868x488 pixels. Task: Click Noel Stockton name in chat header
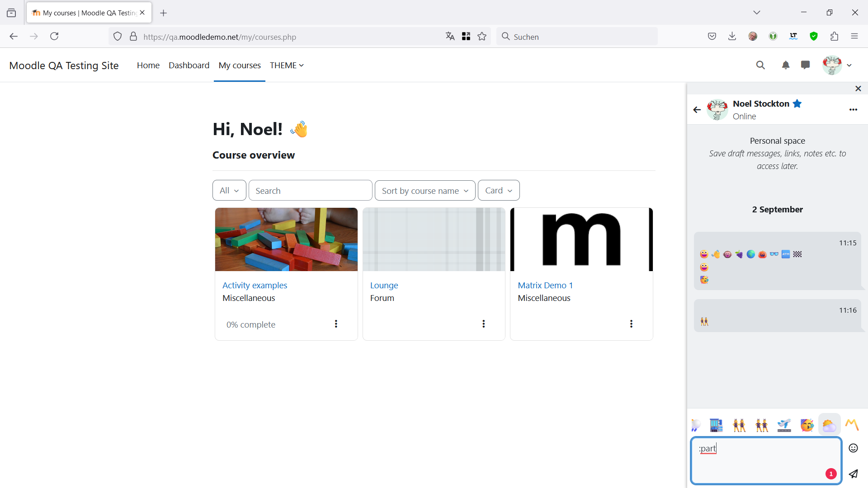(761, 103)
